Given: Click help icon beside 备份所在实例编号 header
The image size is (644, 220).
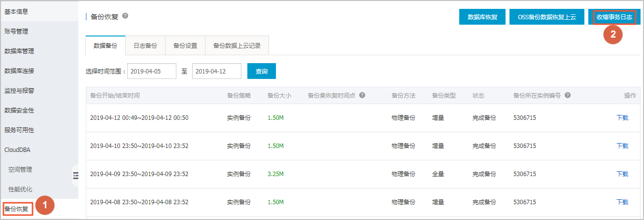Looking at the screenshot, I should point(567,95).
